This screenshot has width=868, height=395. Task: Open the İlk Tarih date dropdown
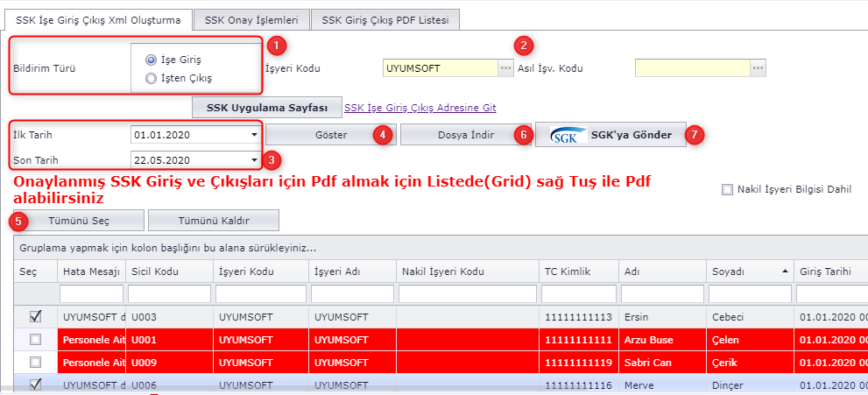(254, 135)
